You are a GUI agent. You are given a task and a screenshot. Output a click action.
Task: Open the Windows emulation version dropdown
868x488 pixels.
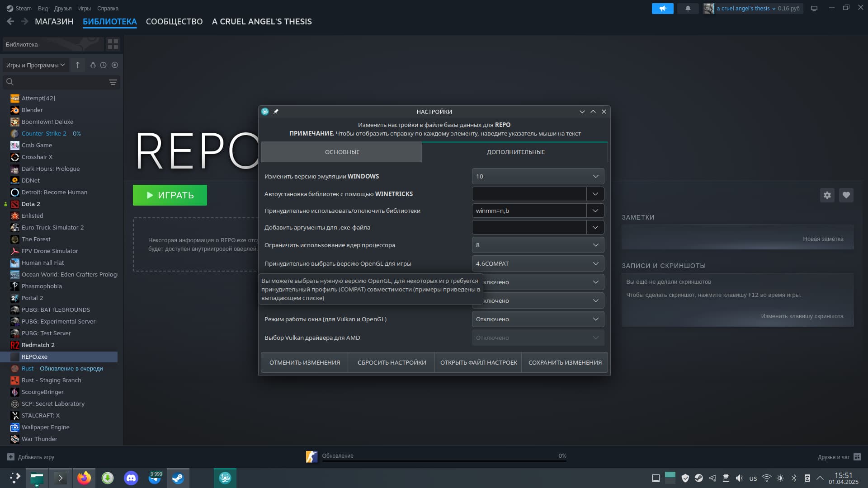538,176
